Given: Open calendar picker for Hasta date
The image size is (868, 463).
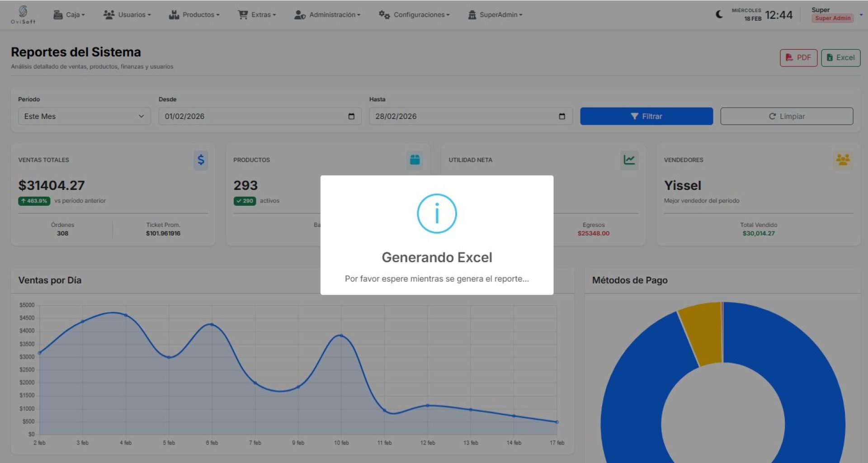Looking at the screenshot, I should pyautogui.click(x=562, y=117).
